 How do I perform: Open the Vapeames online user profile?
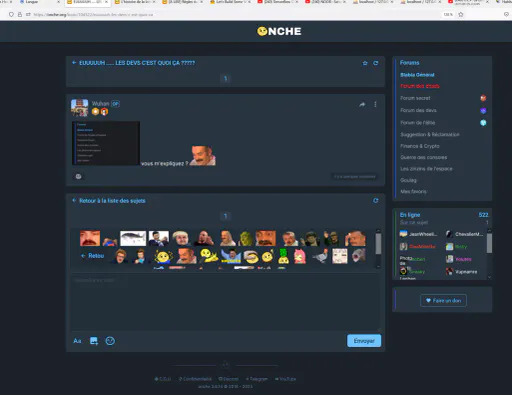(x=462, y=272)
